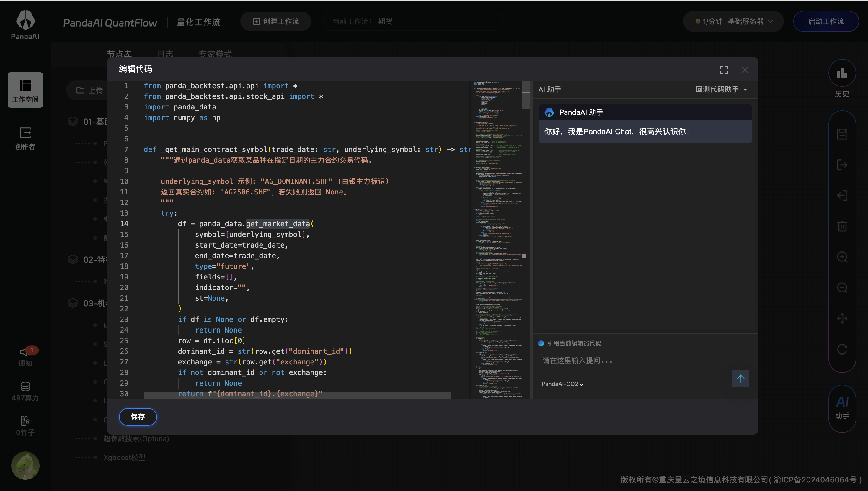Screen dimensions: 868x491
Task: Click the dominant_id assignment on line 26
Action: [x=265, y=351]
